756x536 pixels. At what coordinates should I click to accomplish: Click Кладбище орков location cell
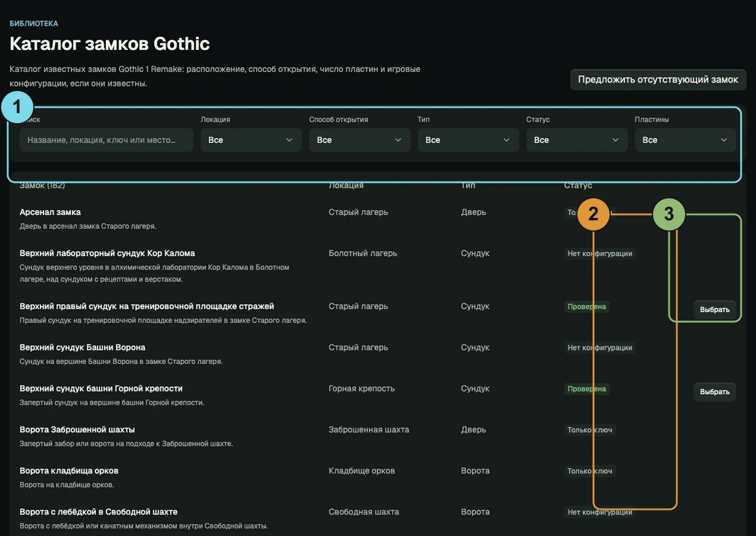pos(362,470)
